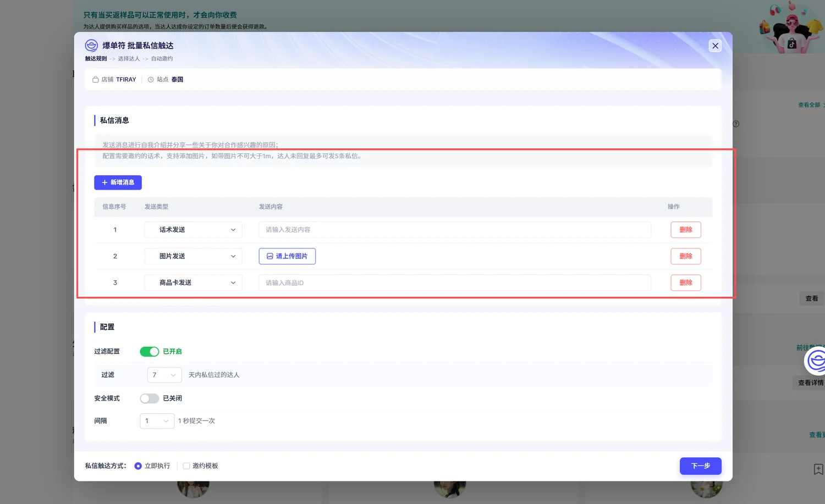Click the 请输入发送内容 input field
The width and height of the screenshot is (825, 504).
pyautogui.click(x=455, y=230)
